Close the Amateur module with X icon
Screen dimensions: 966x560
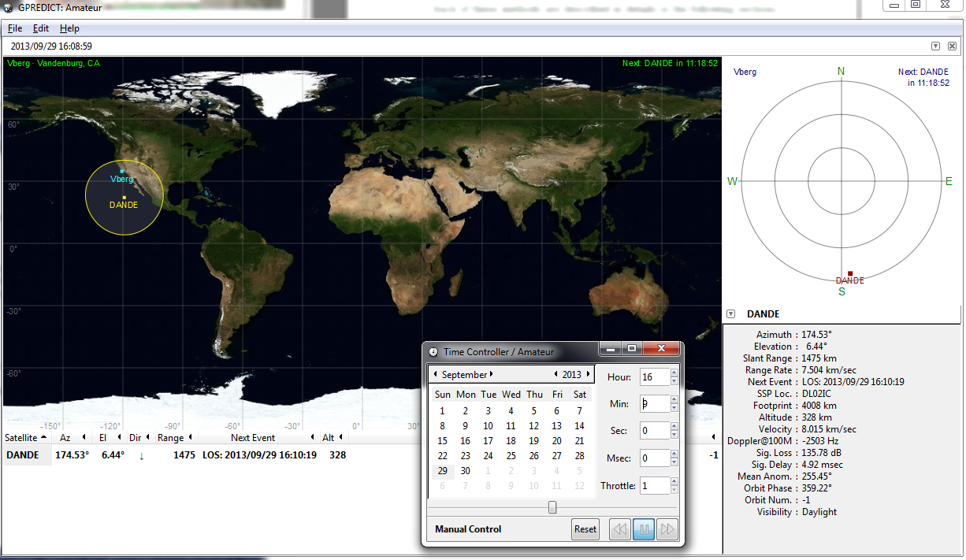(x=951, y=46)
